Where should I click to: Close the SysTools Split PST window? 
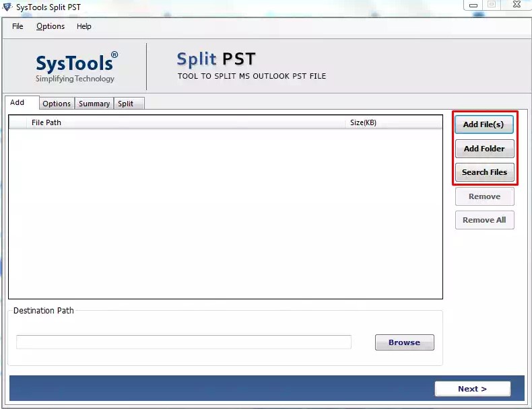517,5
